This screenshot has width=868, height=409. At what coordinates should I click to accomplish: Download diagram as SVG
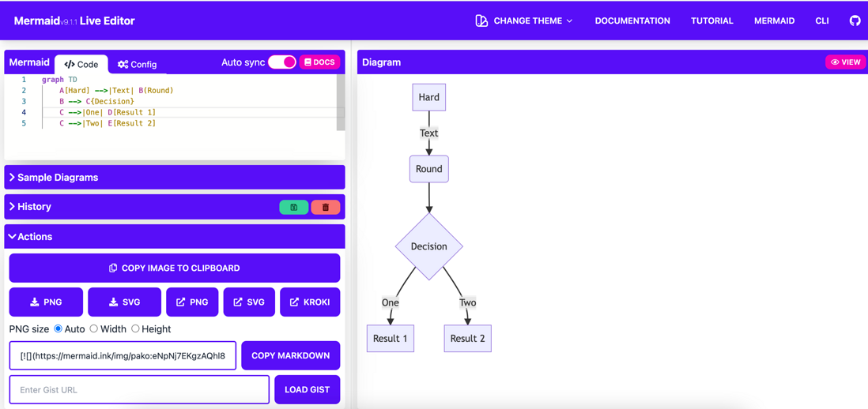(125, 302)
